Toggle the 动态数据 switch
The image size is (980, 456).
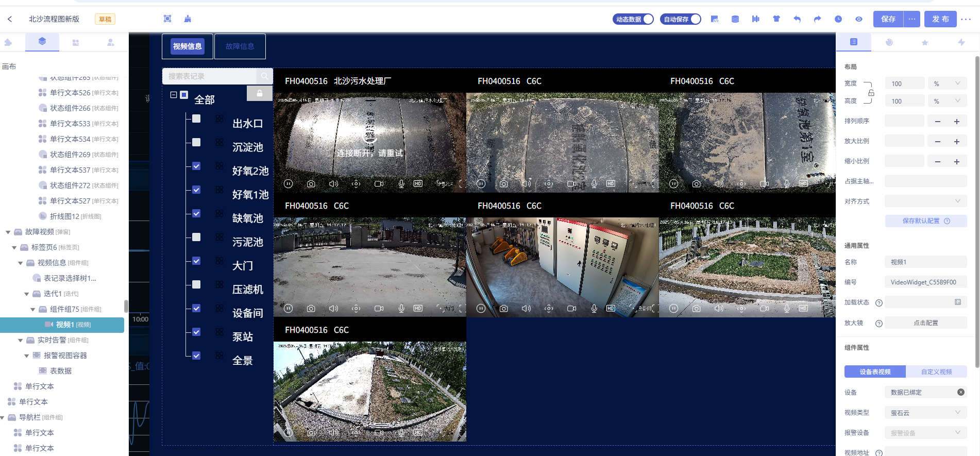click(633, 19)
